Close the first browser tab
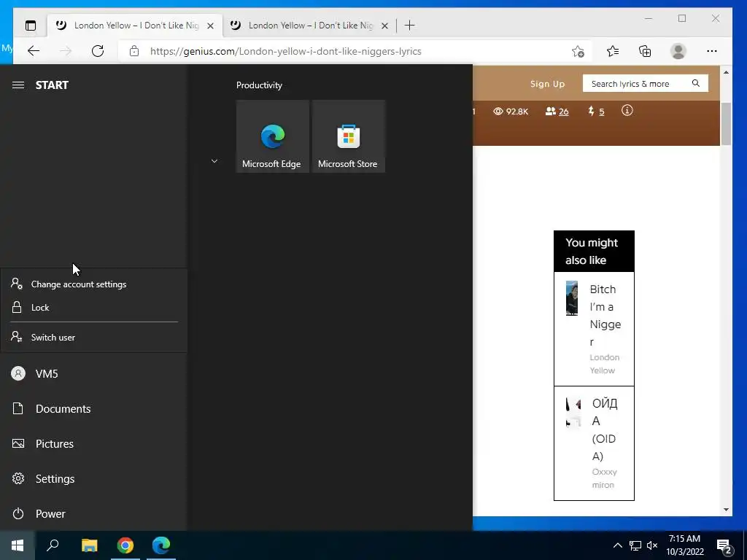This screenshot has height=560, width=747. (x=210, y=26)
